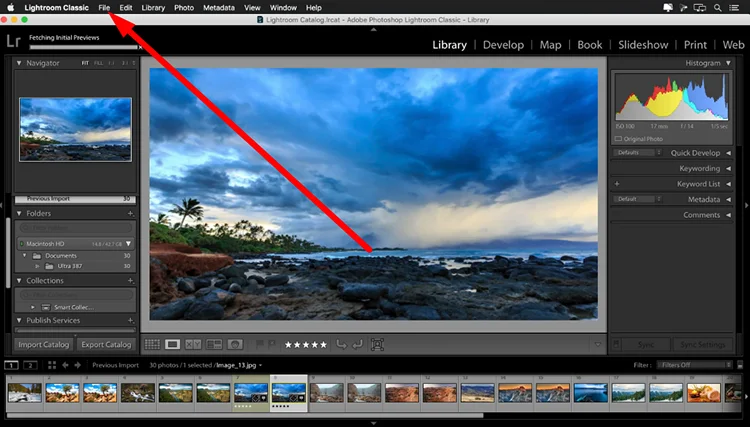Select main window display button 1

11,365
